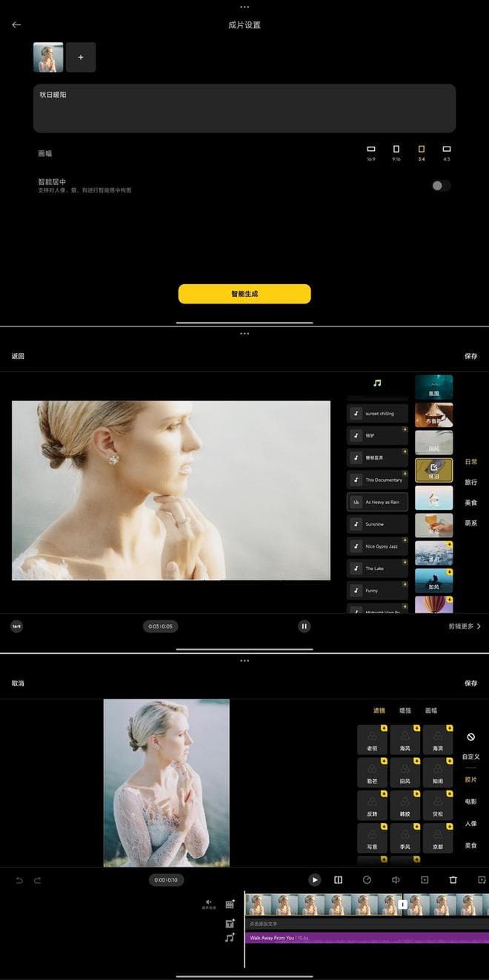Click the add music icon by timeline
This screenshot has width=489, height=980.
(230, 938)
